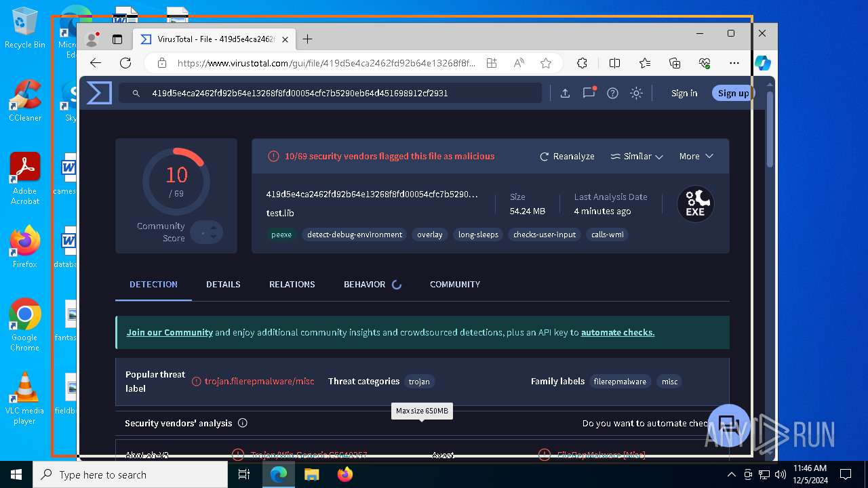Click the filerepmalware family label chip
The width and height of the screenshot is (868, 488).
(620, 382)
